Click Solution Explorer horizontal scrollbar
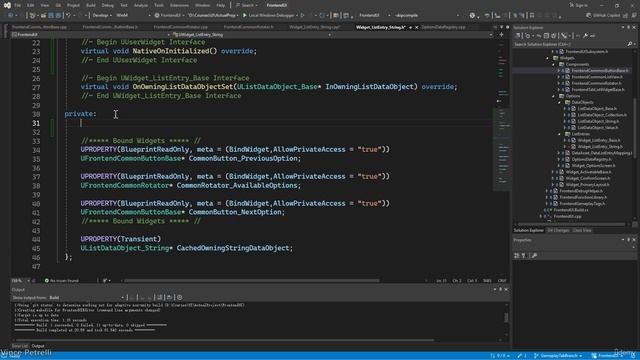 pyautogui.click(x=571, y=224)
